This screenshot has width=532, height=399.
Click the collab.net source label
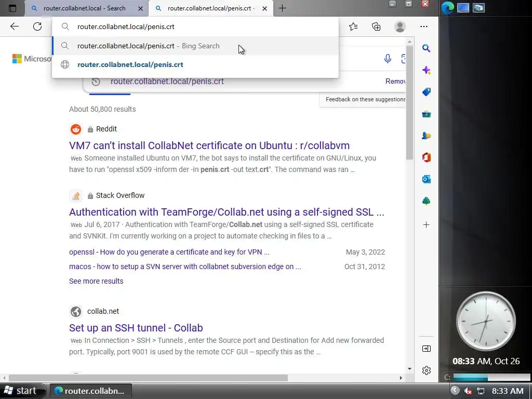(x=103, y=311)
